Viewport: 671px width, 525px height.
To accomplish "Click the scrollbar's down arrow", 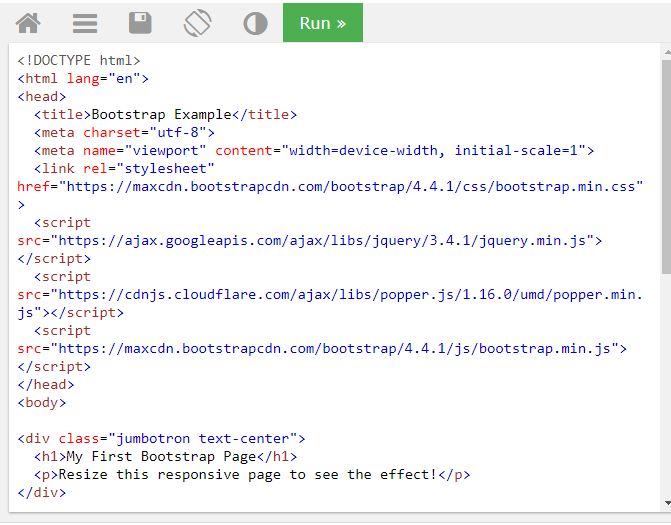I will (665, 503).
